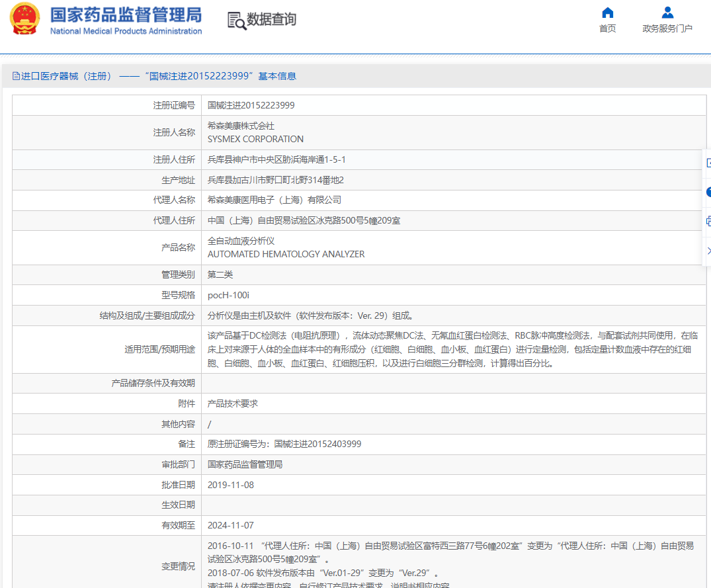Click change record dated 2016-10-11

coord(450,552)
